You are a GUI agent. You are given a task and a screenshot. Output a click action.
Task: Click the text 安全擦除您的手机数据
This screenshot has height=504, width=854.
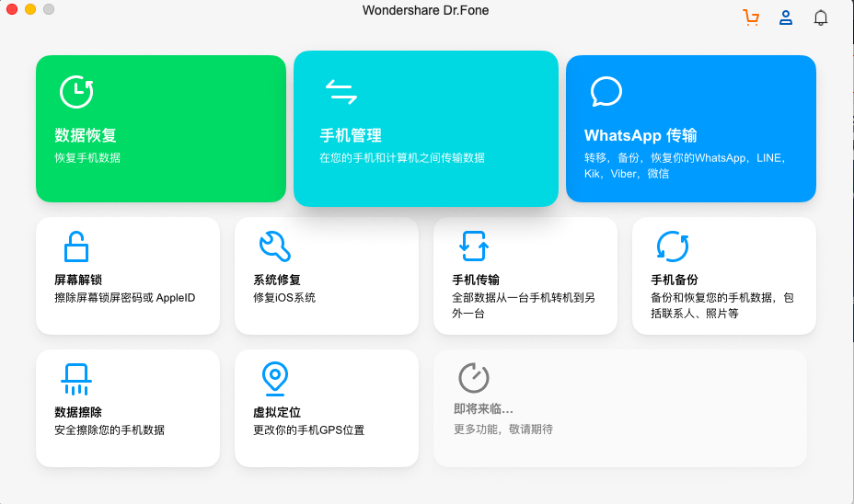click(110, 430)
